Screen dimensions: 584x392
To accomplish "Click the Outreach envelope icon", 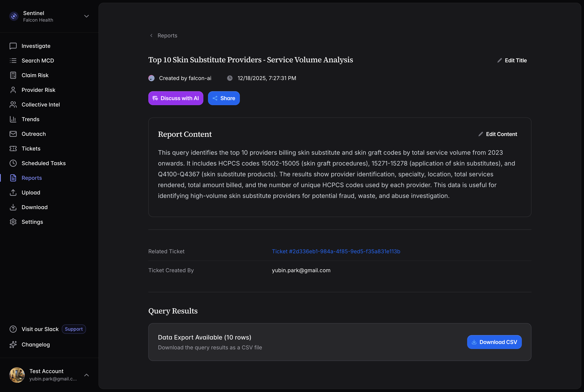I will (13, 134).
